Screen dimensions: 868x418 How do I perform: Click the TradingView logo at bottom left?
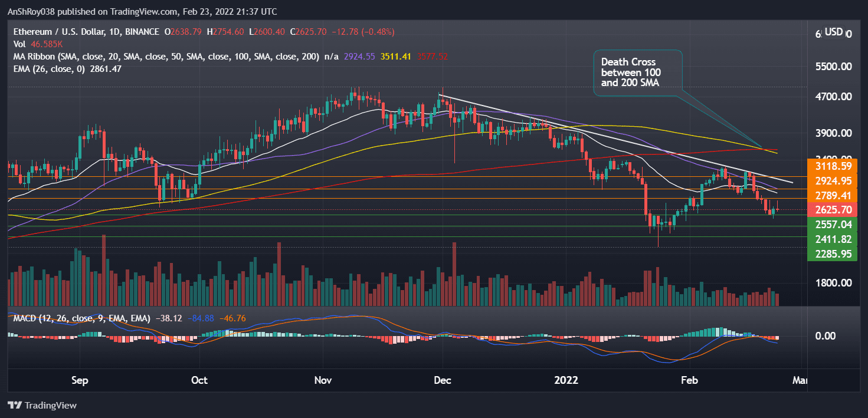tap(42, 405)
